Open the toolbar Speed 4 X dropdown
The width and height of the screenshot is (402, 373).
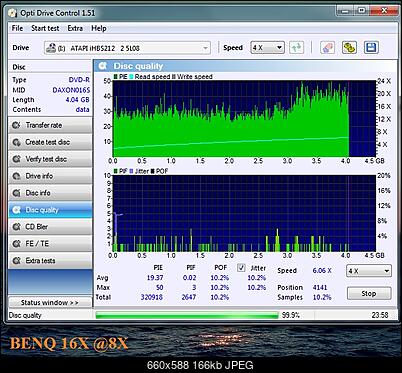click(x=267, y=48)
